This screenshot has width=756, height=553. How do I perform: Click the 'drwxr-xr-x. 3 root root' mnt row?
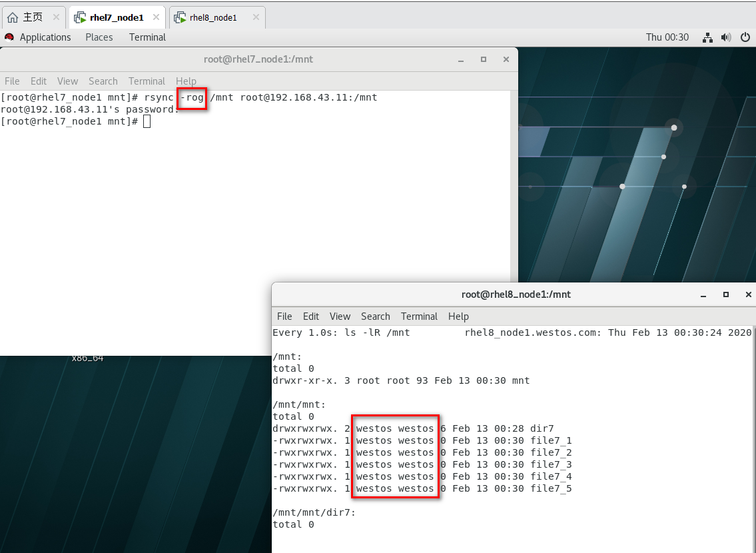(401, 381)
